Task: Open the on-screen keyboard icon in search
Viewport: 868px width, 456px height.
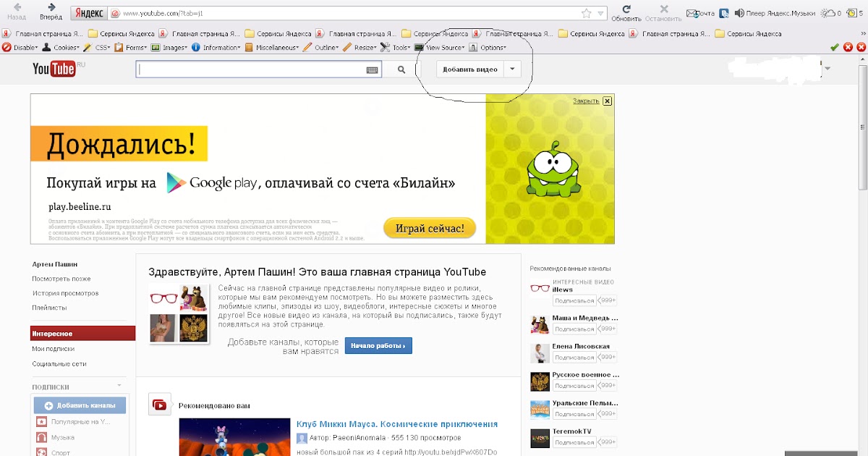Action: tap(373, 69)
